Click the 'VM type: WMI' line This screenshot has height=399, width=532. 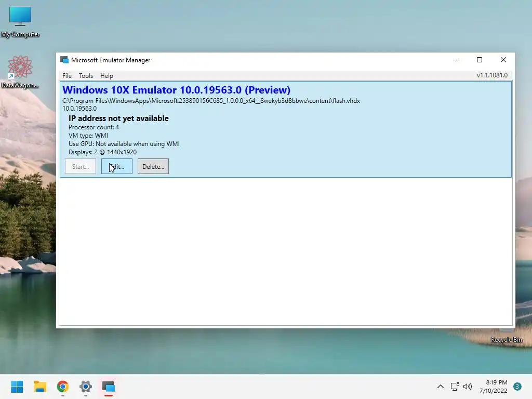coord(88,136)
